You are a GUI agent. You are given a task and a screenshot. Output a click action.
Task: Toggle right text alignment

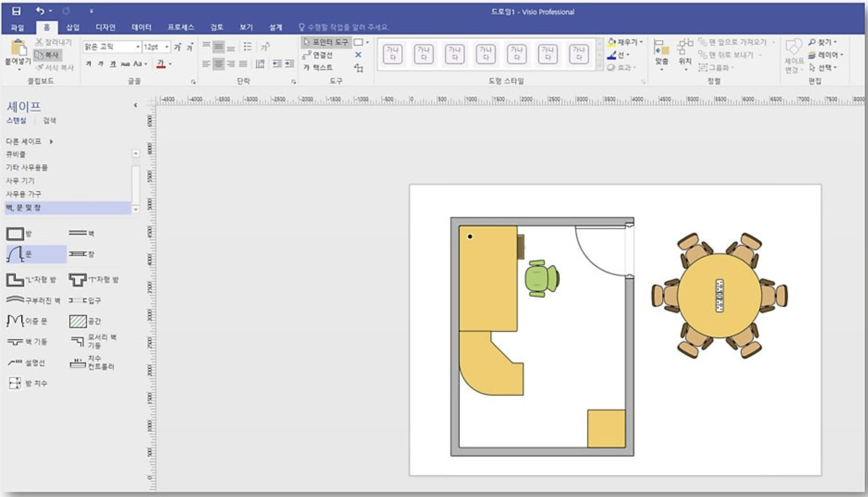point(230,64)
